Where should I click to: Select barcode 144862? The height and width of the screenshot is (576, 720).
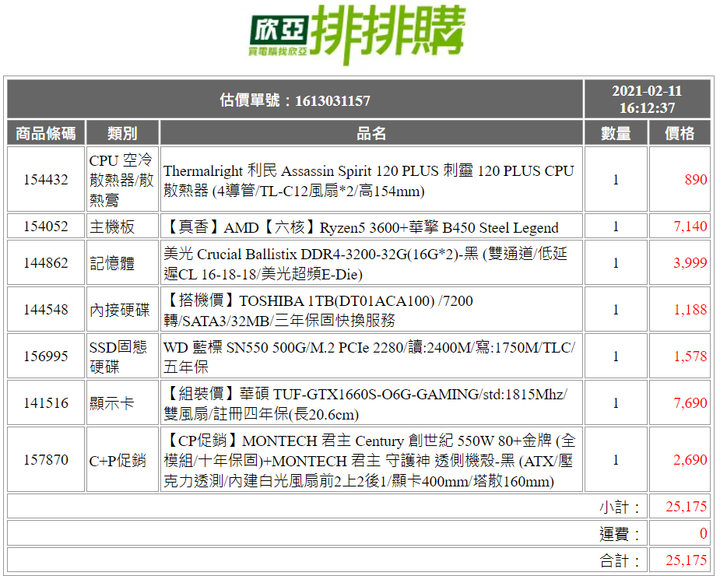click(x=45, y=263)
